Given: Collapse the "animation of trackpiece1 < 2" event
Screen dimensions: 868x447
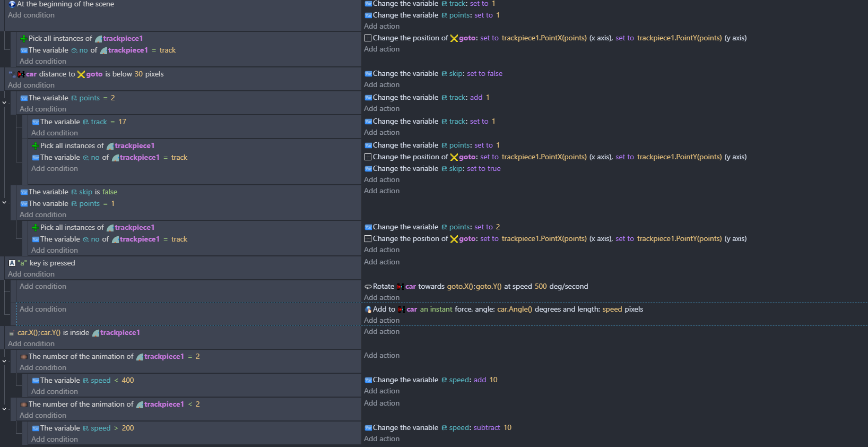Looking at the screenshot, I should click(4, 409).
